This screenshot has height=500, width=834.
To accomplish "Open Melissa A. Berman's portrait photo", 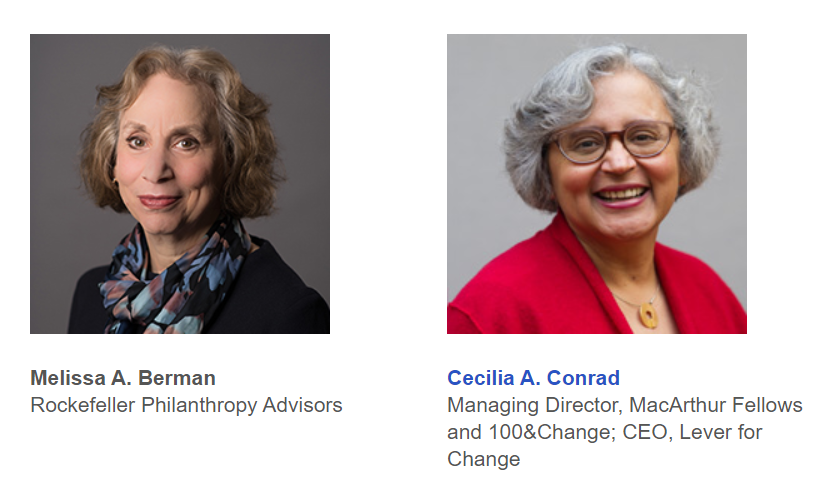I will (180, 184).
